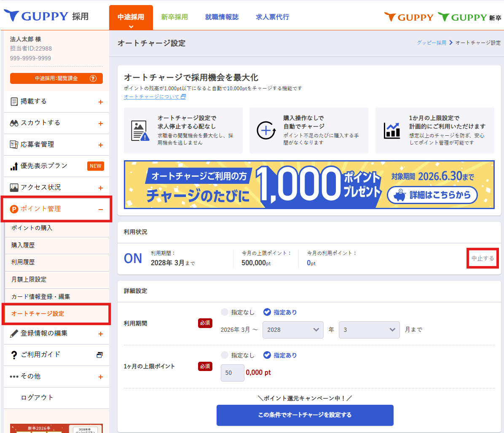Switch to the 就職情報誌 tab

(222, 17)
